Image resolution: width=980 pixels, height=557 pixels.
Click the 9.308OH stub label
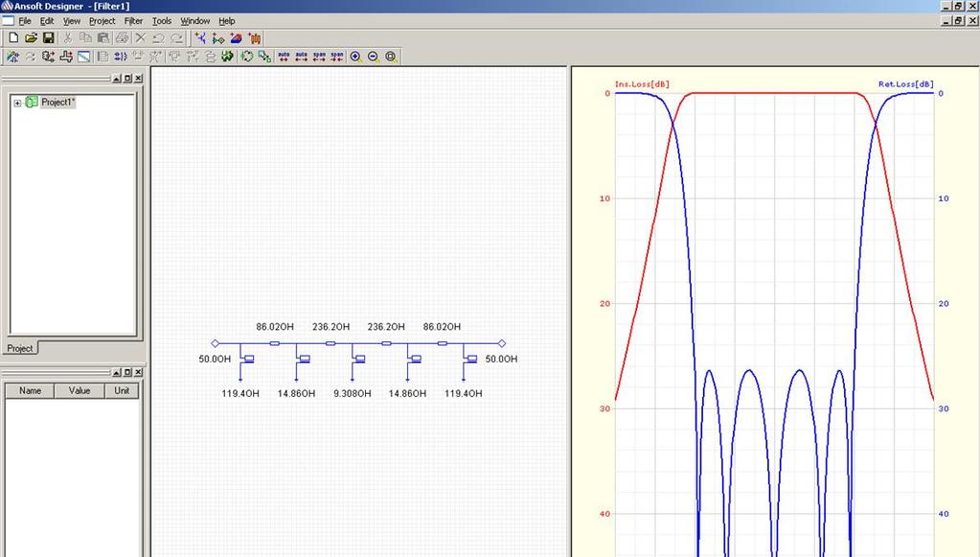coord(352,393)
